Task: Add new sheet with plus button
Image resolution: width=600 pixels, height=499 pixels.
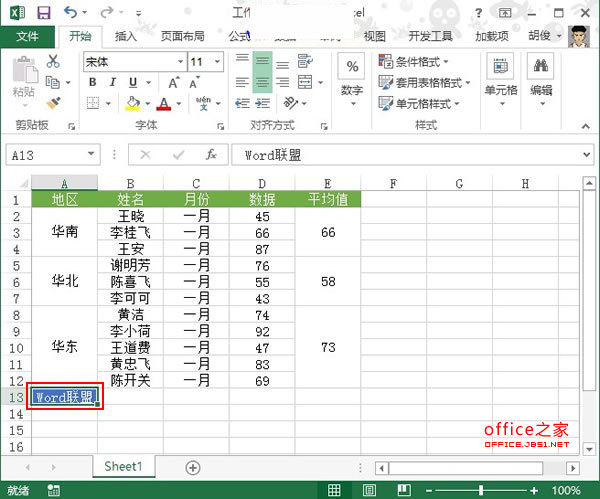Action: [x=193, y=468]
